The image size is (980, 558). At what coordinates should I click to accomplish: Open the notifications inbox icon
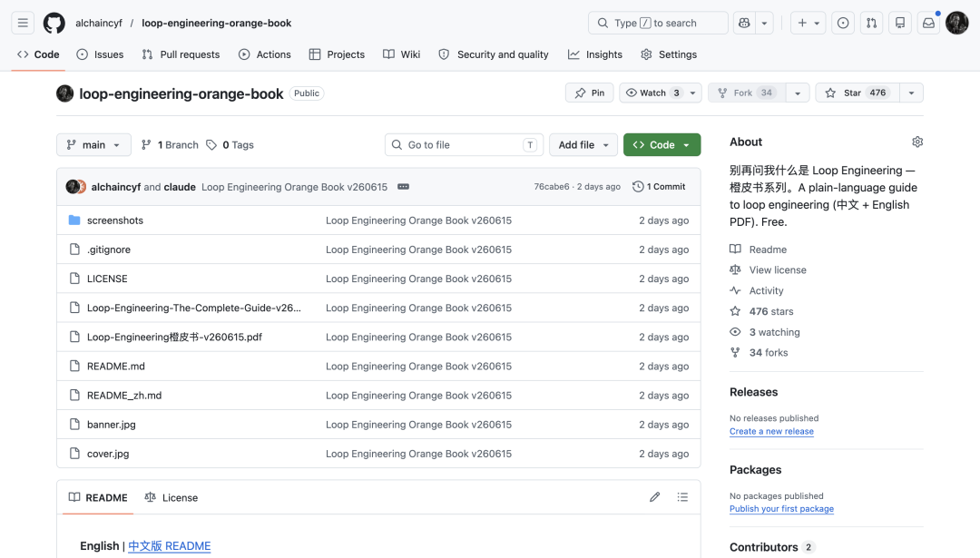(929, 23)
